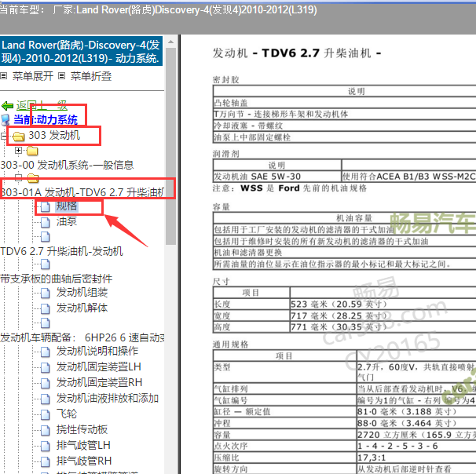Screen dimensions: 476x474
Task: Click the page icon next to 挠性传动板
Action: 46,431
